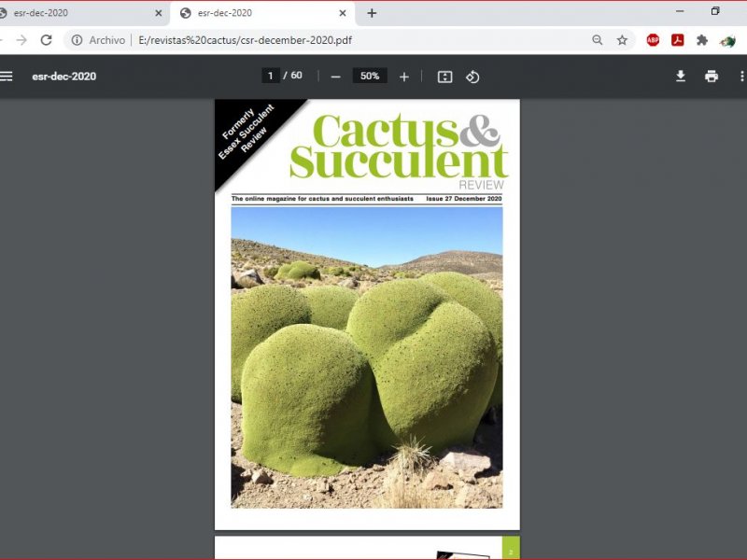Minimize the browser window
Image resolution: width=747 pixels, height=560 pixels.
[680, 11]
